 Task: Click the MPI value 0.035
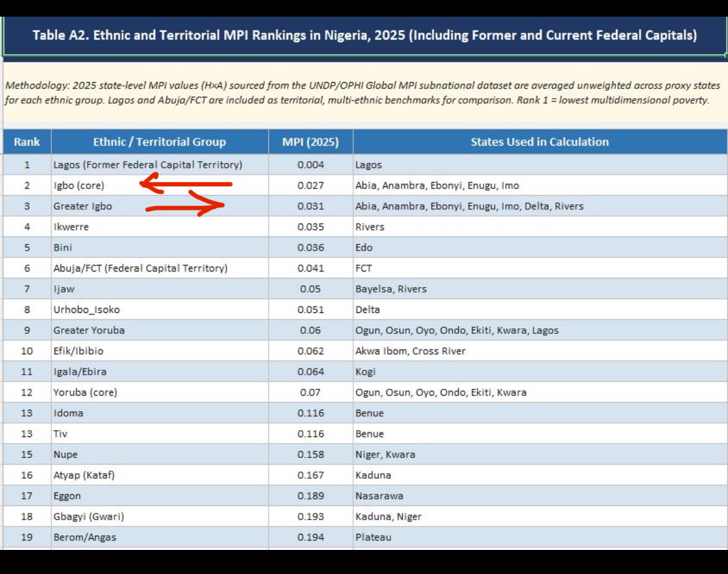point(311,227)
